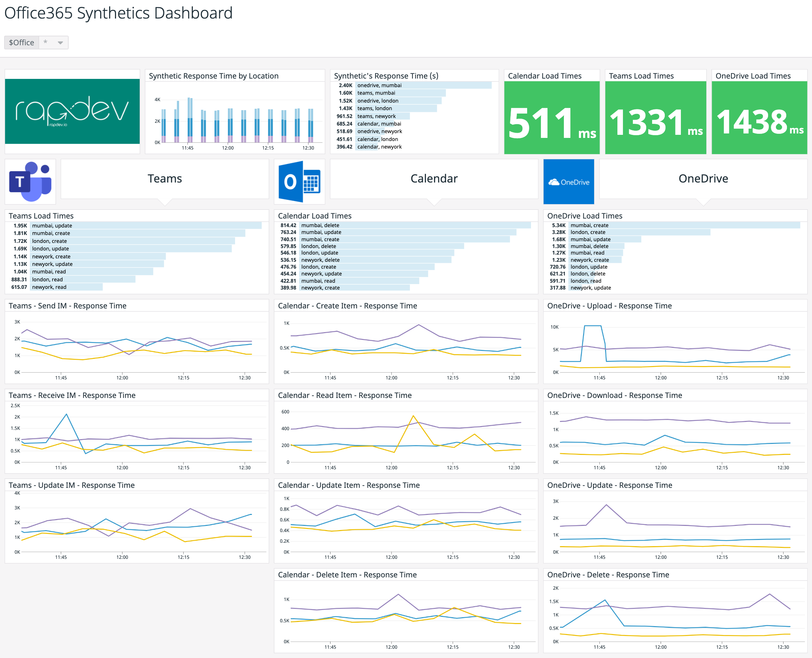
Task: Click the Outlook Calendar logo icon
Action: (300, 181)
